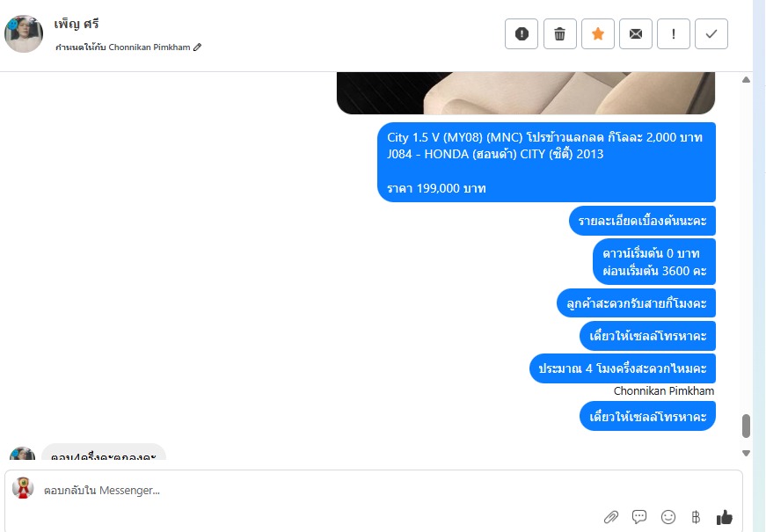Delete conversation with the trash icon
This screenshot has height=532, width=766.
click(560, 33)
